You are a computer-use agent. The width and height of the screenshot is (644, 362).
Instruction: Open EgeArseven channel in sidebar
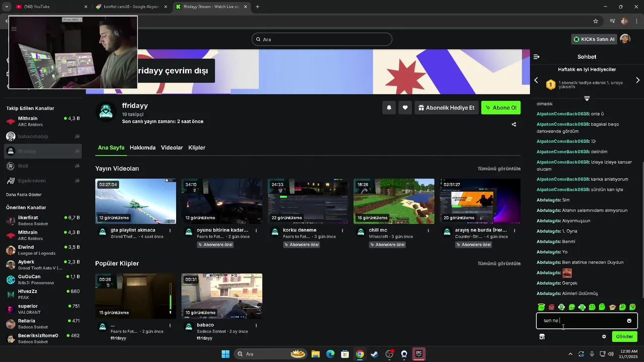click(43, 180)
